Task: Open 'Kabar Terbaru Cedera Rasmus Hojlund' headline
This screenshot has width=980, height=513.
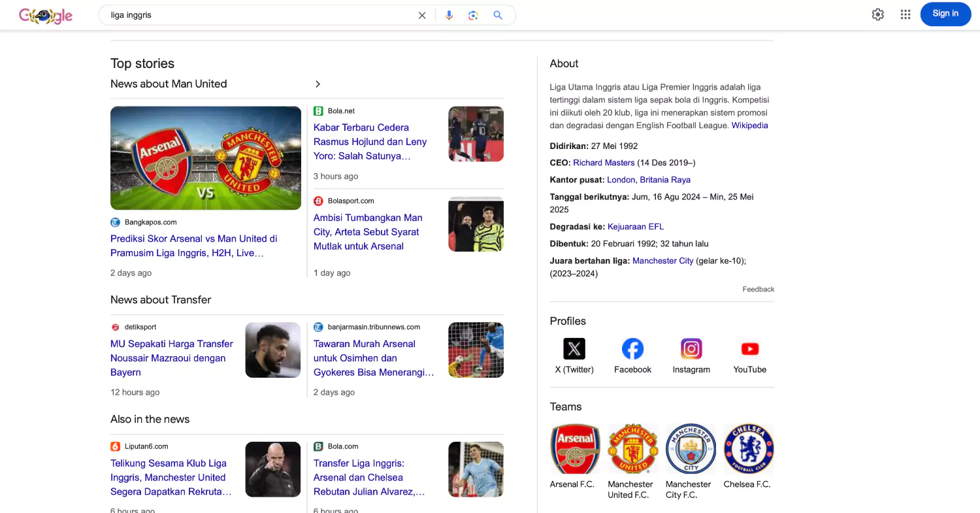Action: 370,142
